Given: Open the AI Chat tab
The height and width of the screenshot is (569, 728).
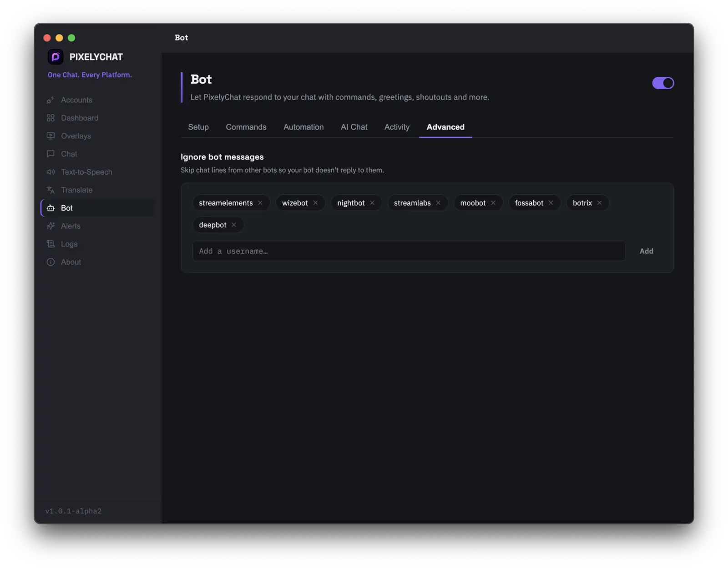Looking at the screenshot, I should pyautogui.click(x=354, y=127).
